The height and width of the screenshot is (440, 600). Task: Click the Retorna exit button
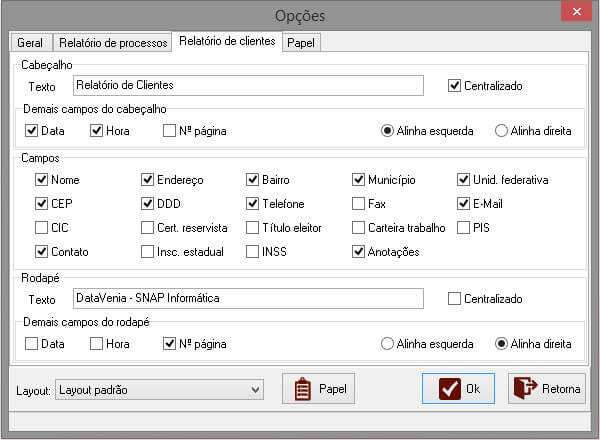545,388
